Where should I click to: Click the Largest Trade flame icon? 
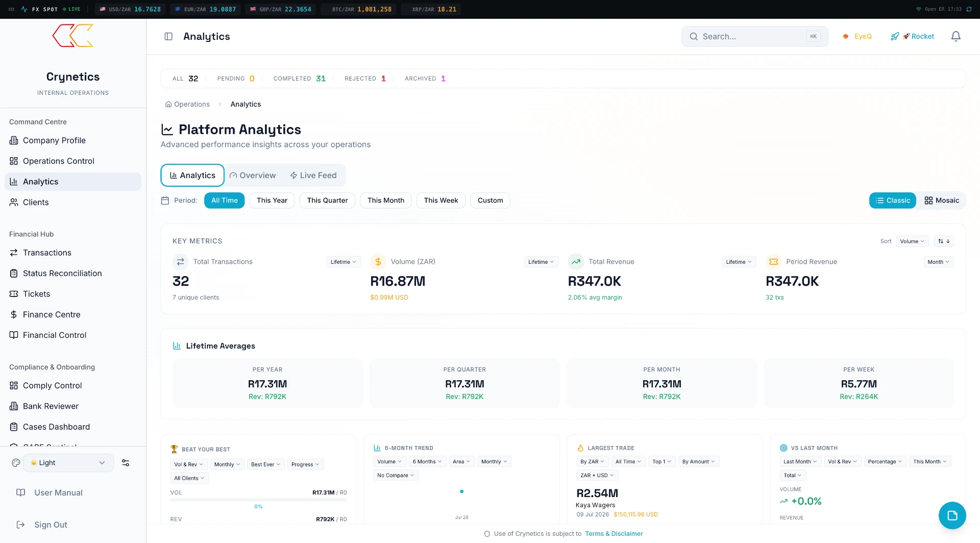click(x=580, y=448)
